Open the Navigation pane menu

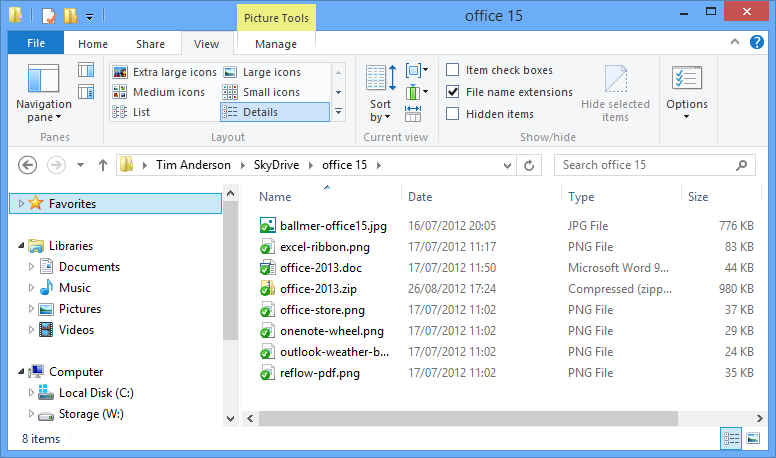43,93
